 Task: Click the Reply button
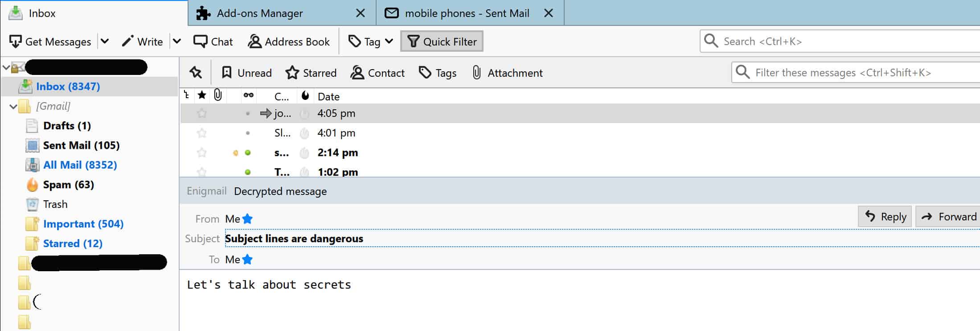coord(885,217)
